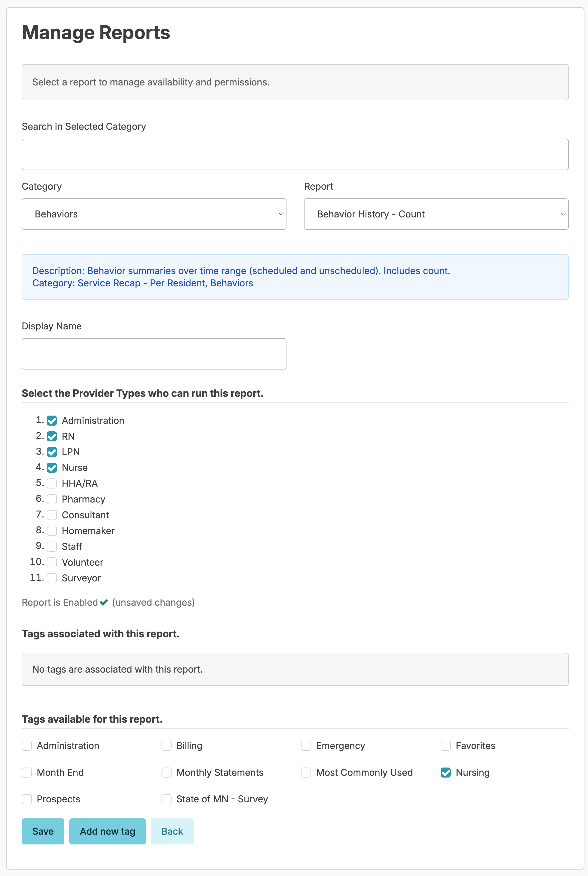Click the green Report Enabled checkmark icon

tap(104, 602)
